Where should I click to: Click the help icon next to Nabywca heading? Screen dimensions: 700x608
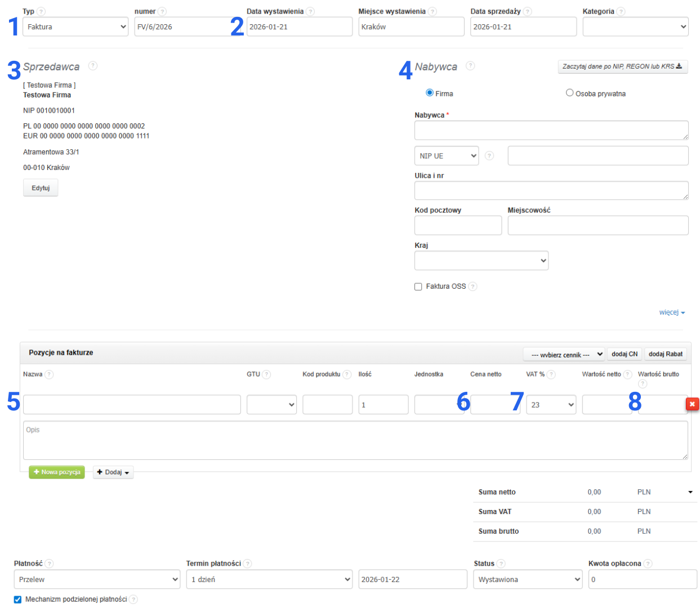coord(470,66)
